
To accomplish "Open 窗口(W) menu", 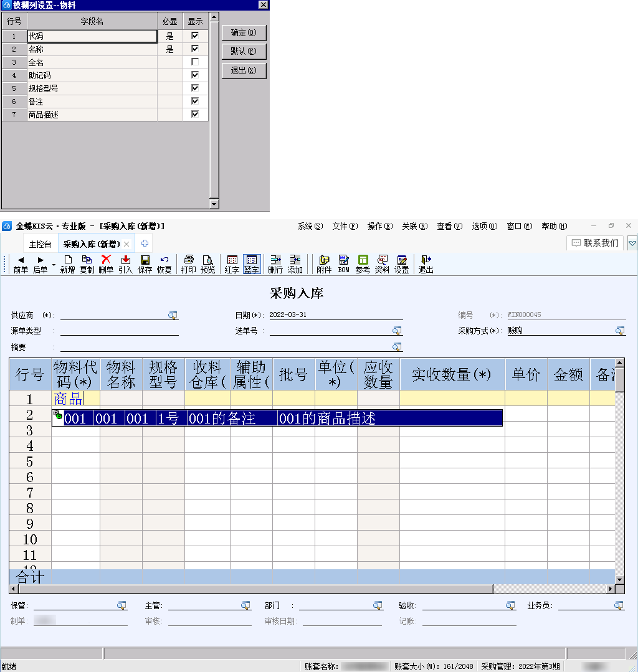I will tap(519, 226).
